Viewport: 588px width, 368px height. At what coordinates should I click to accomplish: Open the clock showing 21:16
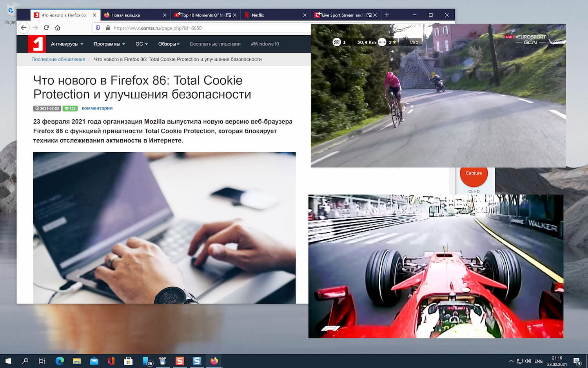(x=557, y=361)
